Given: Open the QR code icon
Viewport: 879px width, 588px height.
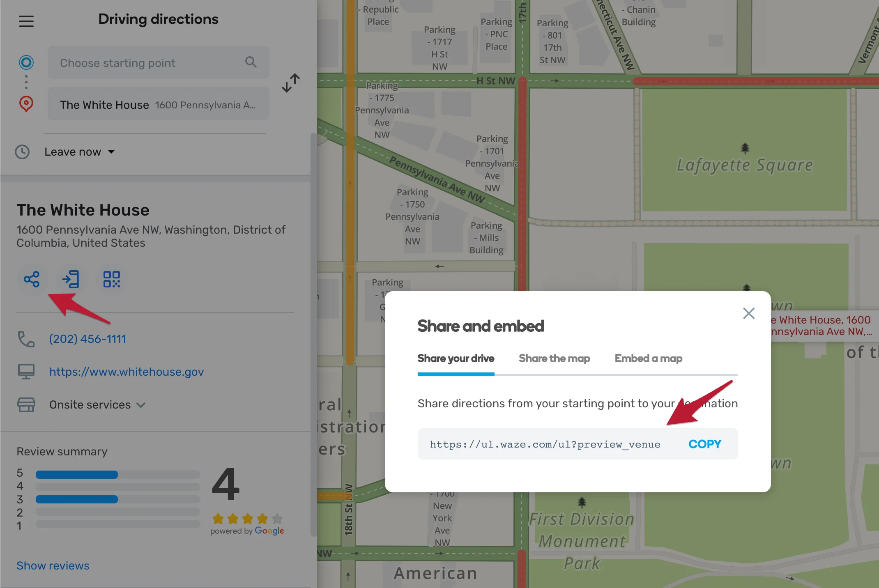Looking at the screenshot, I should point(111,279).
